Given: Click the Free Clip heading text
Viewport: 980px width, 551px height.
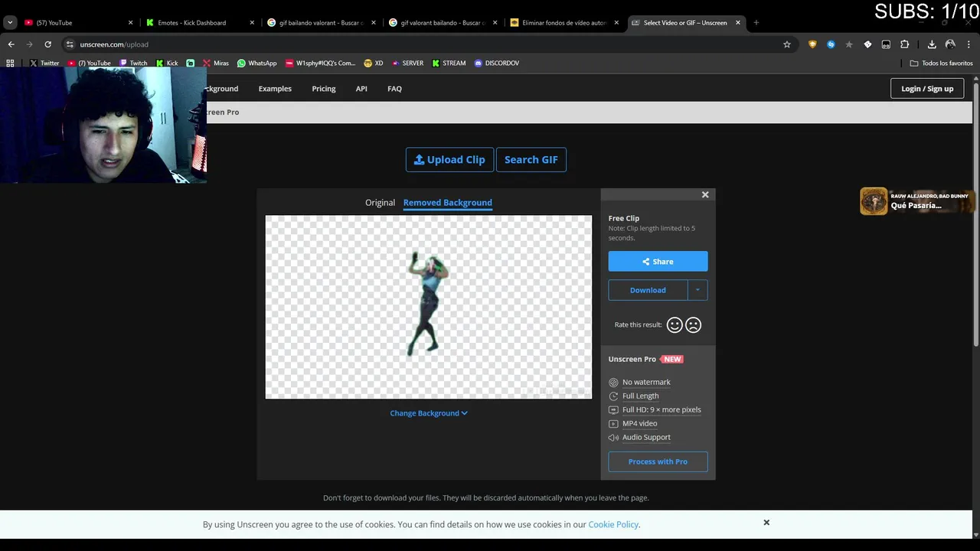Looking at the screenshot, I should point(624,218).
